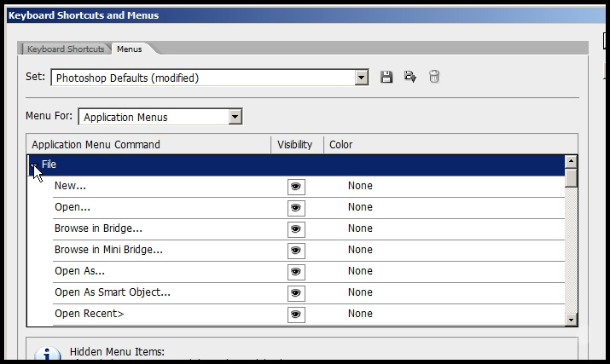Screen dimensions: 610x364
Task: Toggle Open As Smart Object... visibility
Action: tap(296, 292)
